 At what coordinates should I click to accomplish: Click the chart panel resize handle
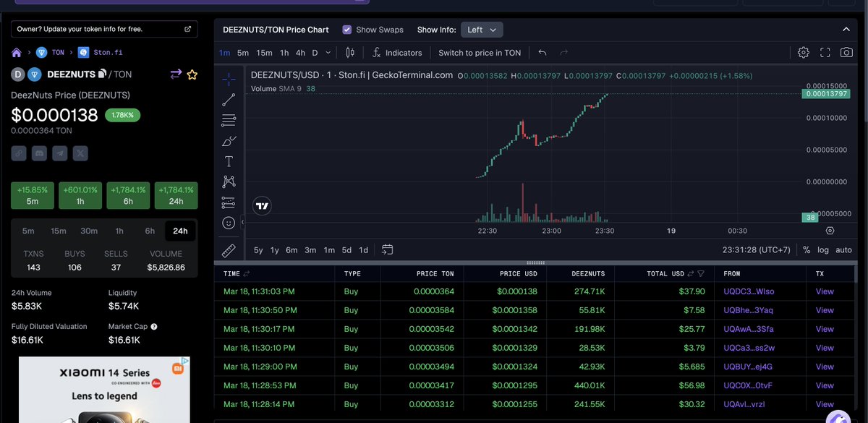pos(536,262)
